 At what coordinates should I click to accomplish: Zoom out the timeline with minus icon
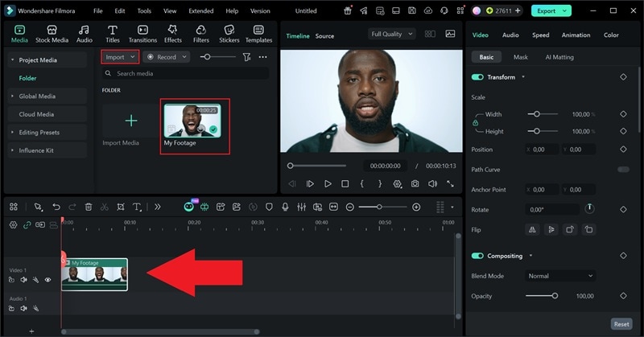tap(349, 208)
